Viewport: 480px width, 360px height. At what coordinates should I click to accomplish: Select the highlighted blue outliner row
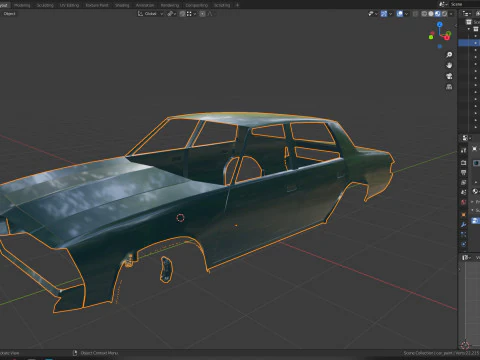tap(469, 43)
